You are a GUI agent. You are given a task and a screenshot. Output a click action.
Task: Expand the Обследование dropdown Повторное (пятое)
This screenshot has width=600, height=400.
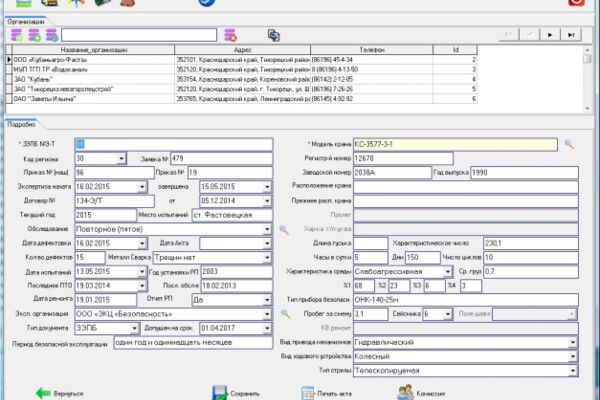267,229
